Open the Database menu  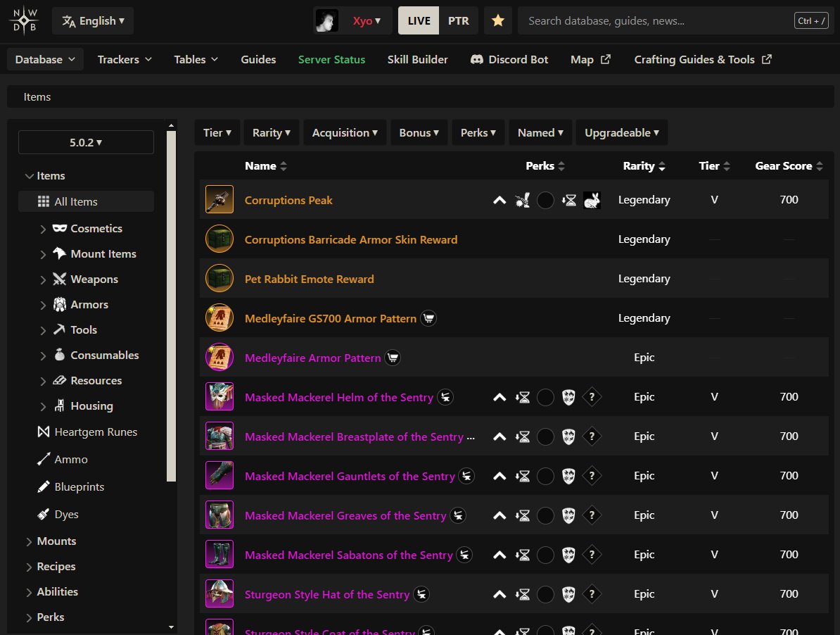pyautogui.click(x=45, y=59)
